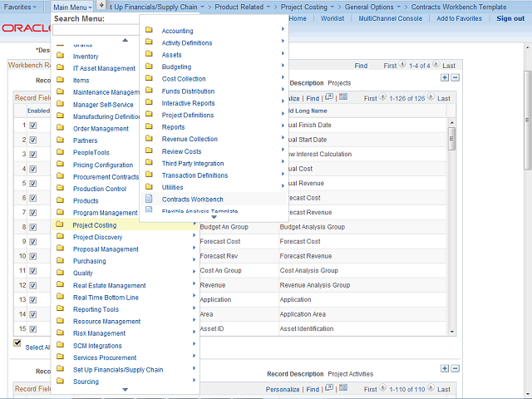Screen dimensions: 532x399
Task: Click the Utilities folder icon
Action: coord(149,186)
